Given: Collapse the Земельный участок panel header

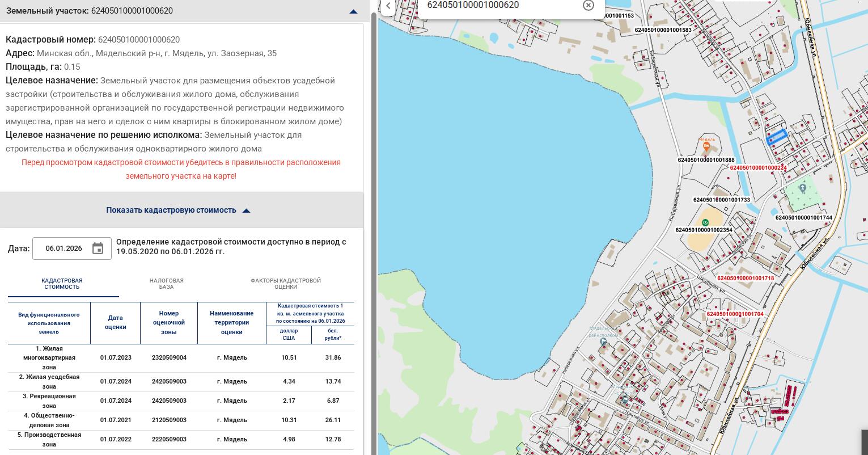Looking at the screenshot, I should [x=353, y=11].
